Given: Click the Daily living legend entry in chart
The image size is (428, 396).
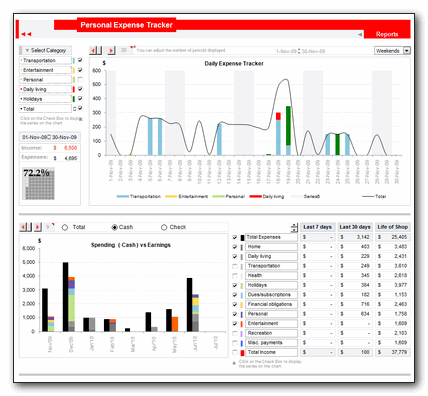Looking at the screenshot, I should [266, 196].
